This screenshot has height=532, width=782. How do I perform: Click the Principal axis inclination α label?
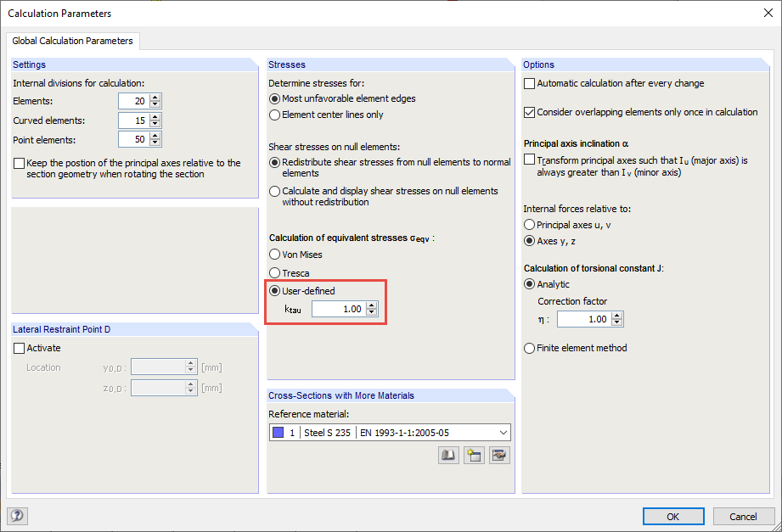point(576,143)
